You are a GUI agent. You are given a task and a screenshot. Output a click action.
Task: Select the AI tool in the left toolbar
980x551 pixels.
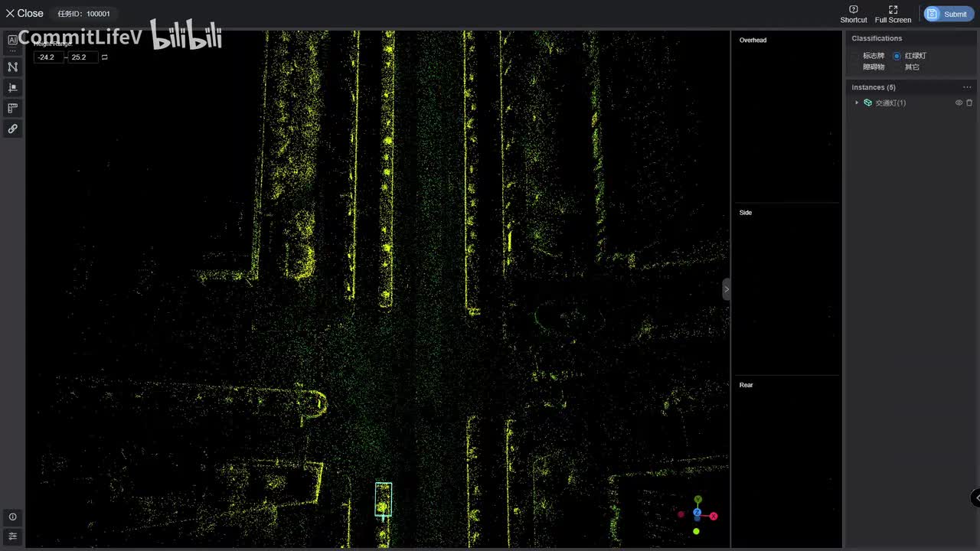pyautogui.click(x=12, y=41)
